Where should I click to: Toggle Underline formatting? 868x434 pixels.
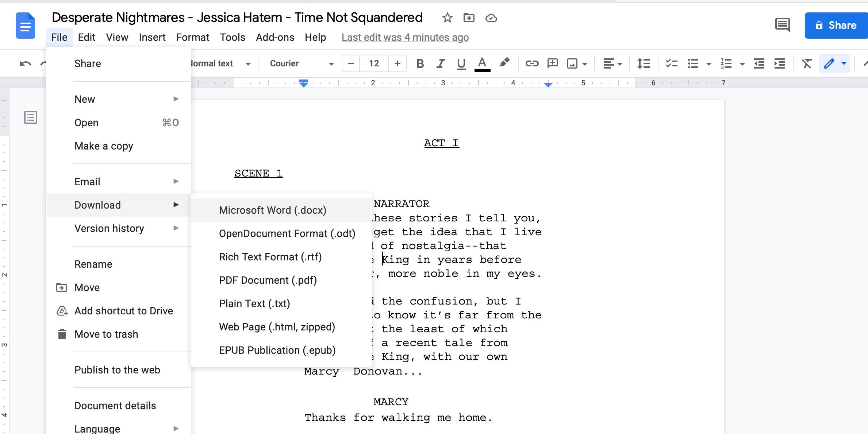461,64
